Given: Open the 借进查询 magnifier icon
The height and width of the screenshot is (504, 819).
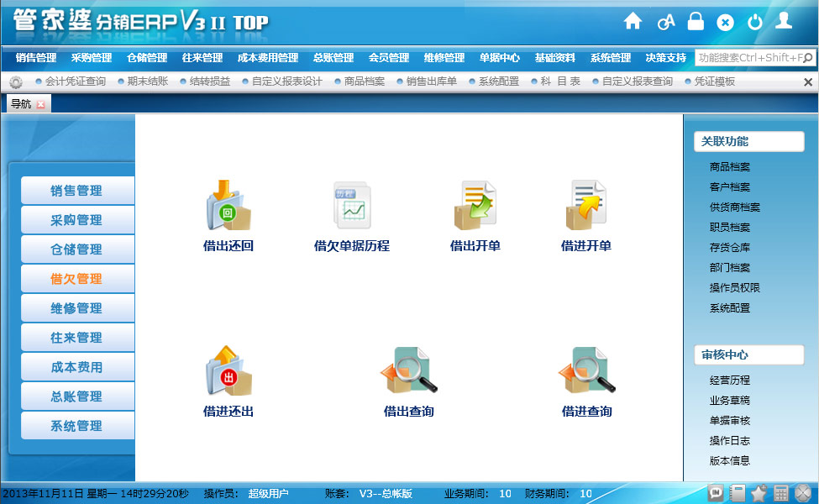Looking at the screenshot, I should (586, 370).
